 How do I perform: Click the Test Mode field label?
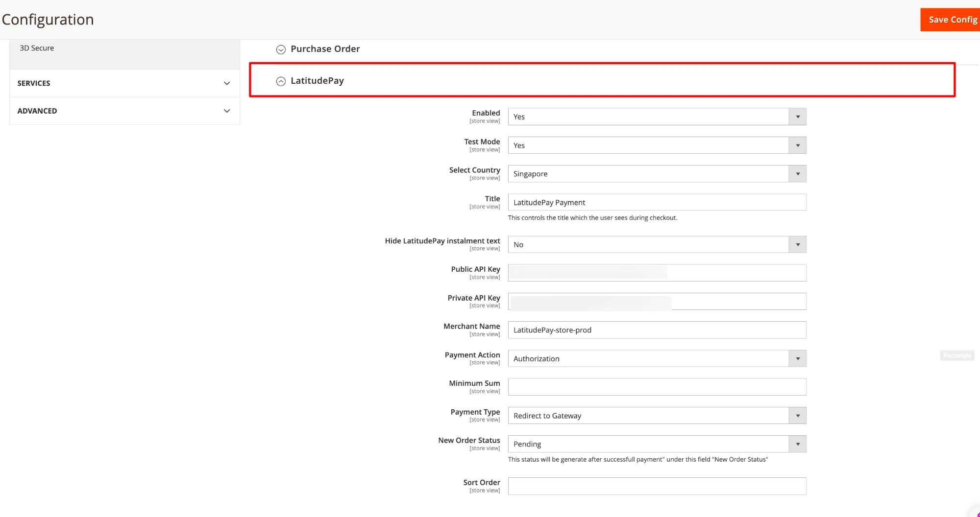pos(482,141)
